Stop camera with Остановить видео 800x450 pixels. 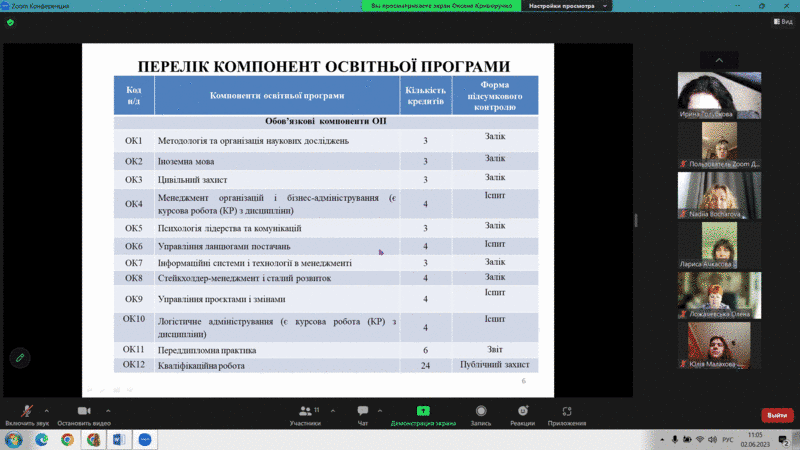84,415
